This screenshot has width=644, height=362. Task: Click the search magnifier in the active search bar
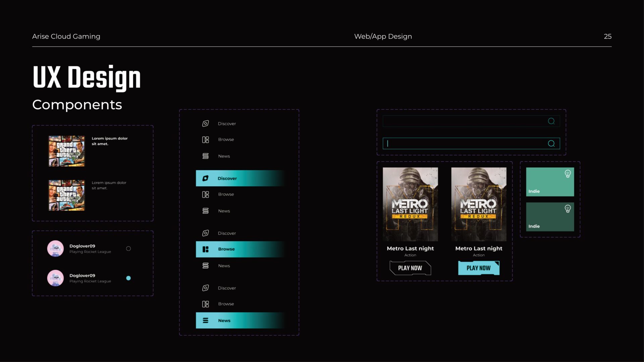(x=551, y=143)
